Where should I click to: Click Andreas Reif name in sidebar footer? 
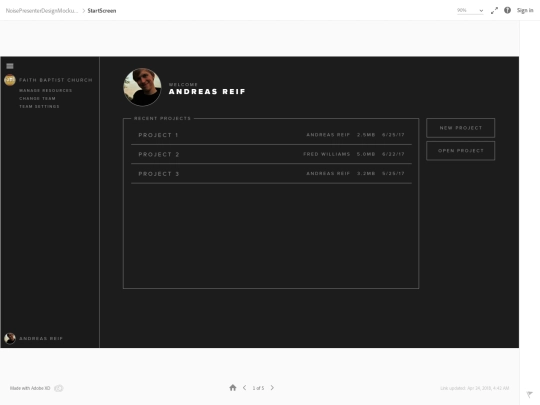pos(41,339)
